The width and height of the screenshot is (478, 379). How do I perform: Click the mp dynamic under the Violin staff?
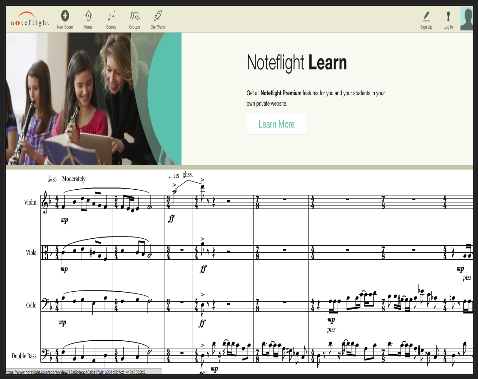(64, 220)
